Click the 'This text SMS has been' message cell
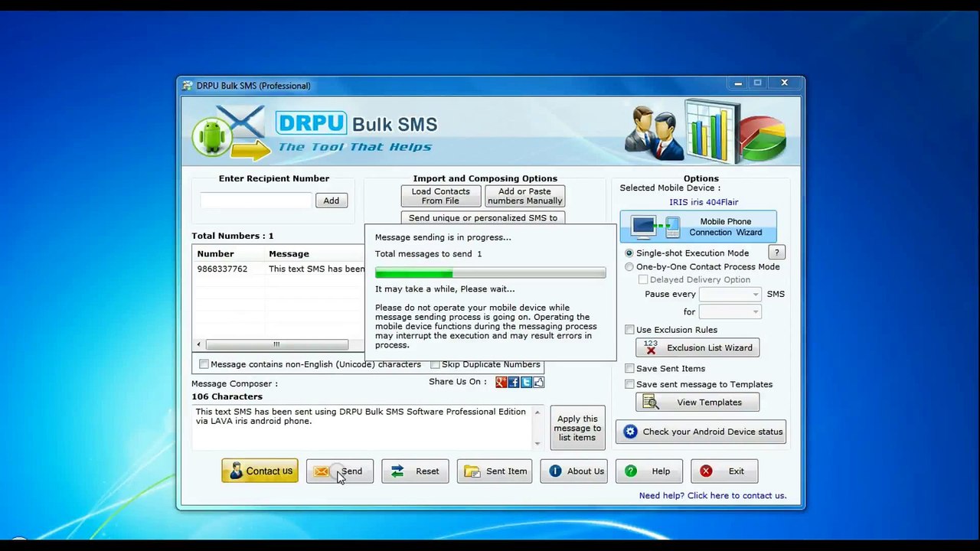 click(316, 269)
